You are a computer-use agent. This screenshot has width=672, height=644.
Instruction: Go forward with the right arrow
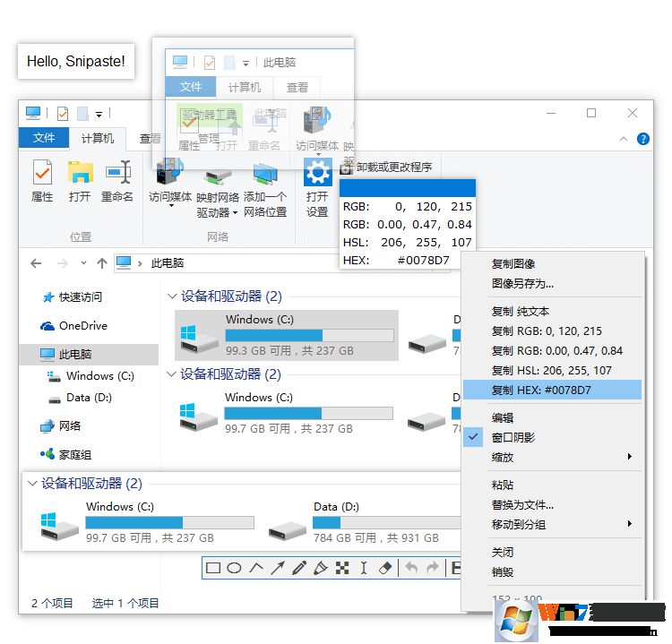pos(63,263)
